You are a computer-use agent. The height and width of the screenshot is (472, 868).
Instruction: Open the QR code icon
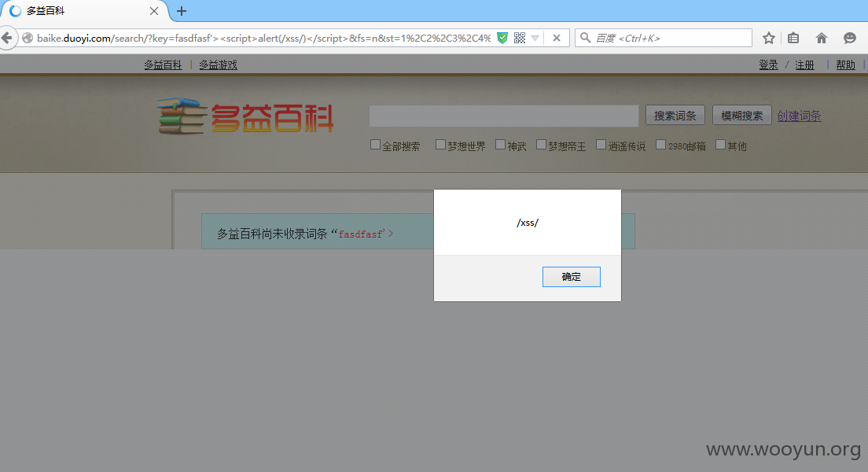[519, 38]
